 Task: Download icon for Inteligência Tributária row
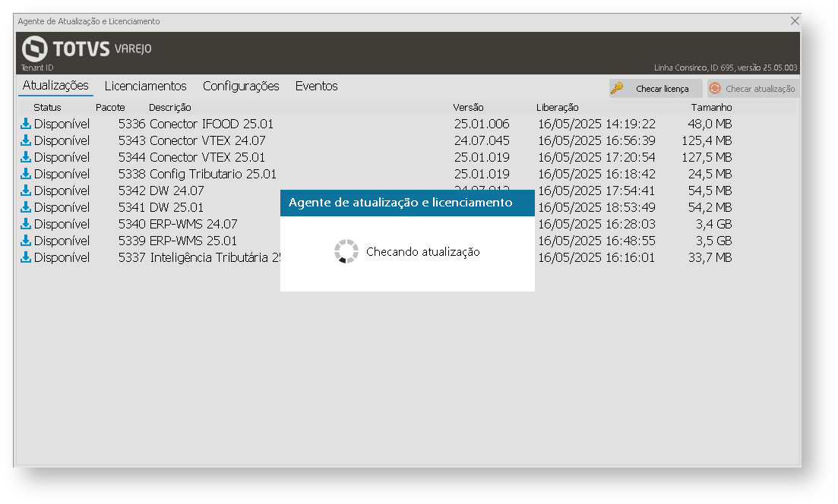pyautogui.click(x=26, y=257)
